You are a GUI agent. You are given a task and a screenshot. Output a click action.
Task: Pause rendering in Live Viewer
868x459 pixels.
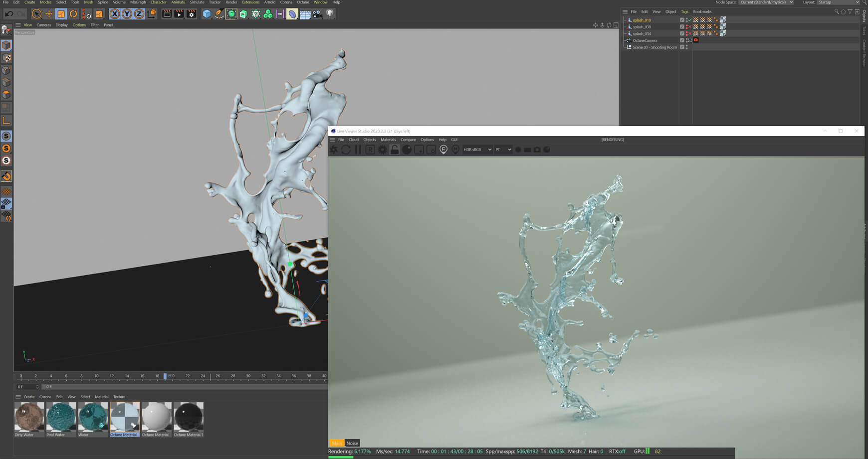[x=358, y=150]
